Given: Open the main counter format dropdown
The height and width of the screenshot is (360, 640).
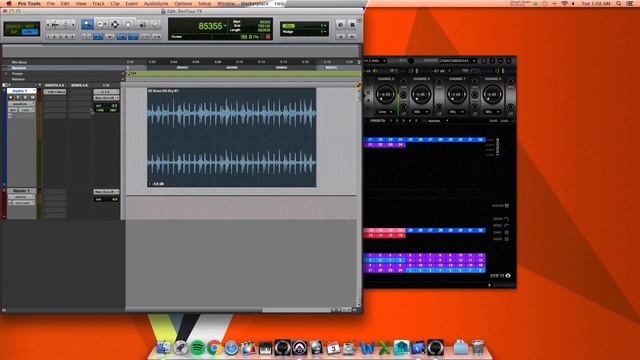Looking at the screenshot, I should click(x=225, y=26).
